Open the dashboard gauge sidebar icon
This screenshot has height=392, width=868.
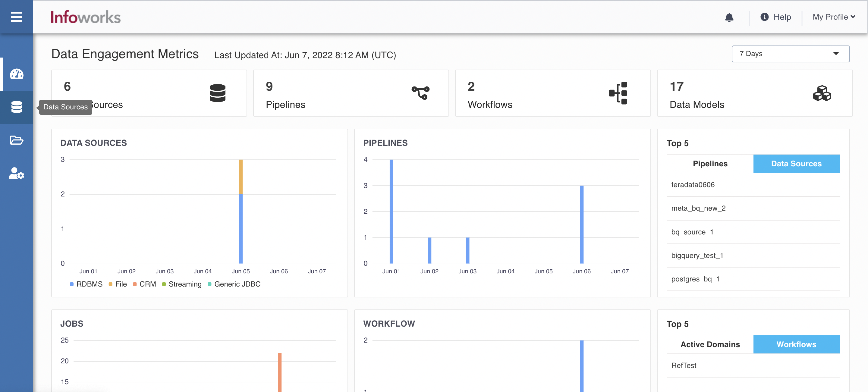[x=17, y=74]
